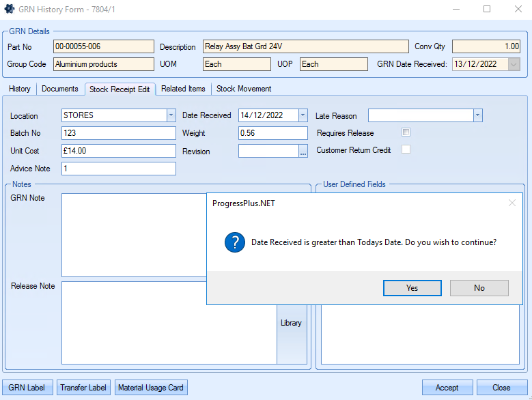Click Yes in the ProgressPlus.NET dialog

point(412,288)
